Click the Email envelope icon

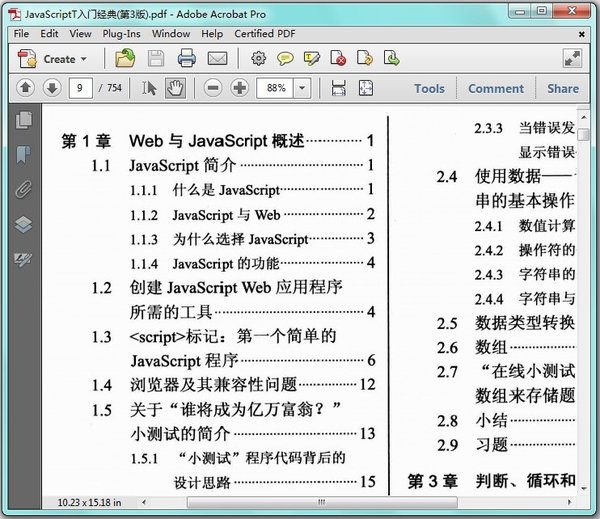click(x=217, y=59)
